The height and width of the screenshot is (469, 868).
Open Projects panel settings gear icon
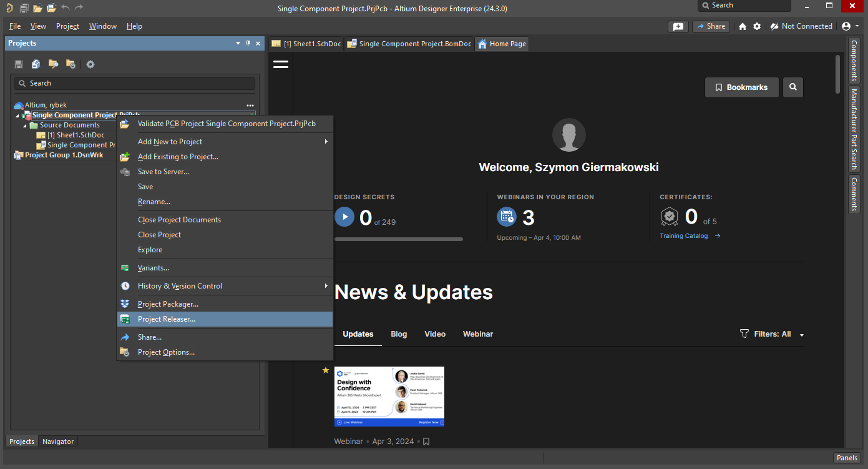90,64
